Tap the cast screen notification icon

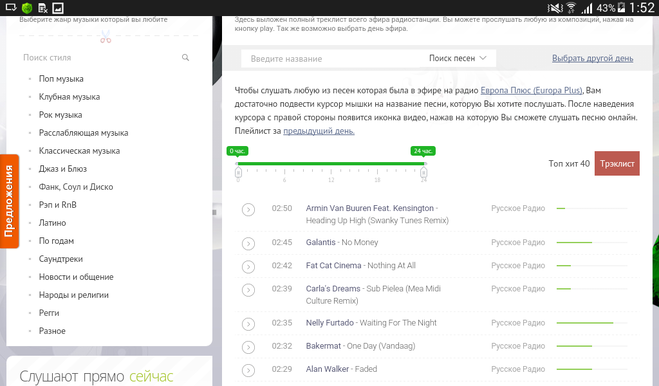pyautogui.click(x=11, y=7)
